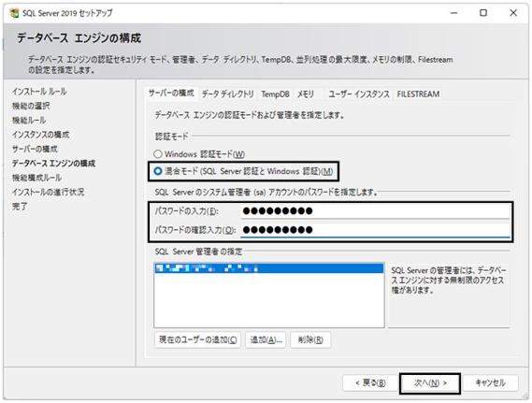
Task: Click the キャンセル button
Action: pyautogui.click(x=490, y=383)
